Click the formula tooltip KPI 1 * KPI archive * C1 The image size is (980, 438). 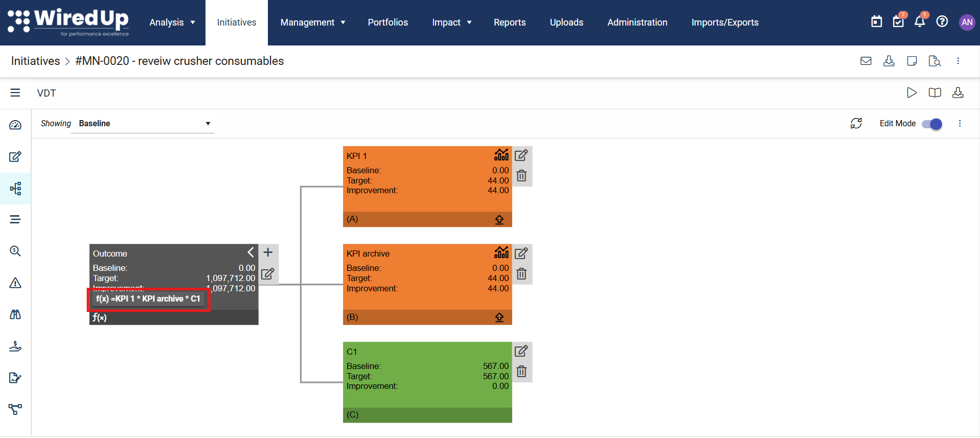click(x=148, y=298)
